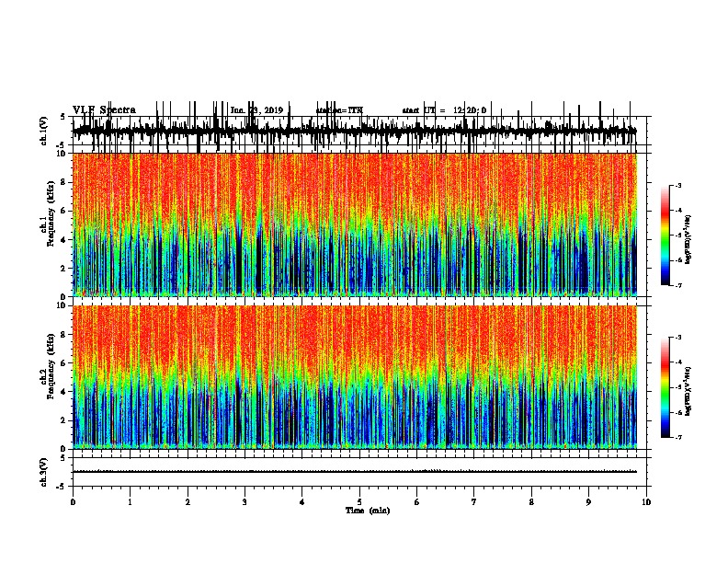Click the 4 kHz tick on ch.2 spectrogram
728x563 pixels.
point(63,392)
